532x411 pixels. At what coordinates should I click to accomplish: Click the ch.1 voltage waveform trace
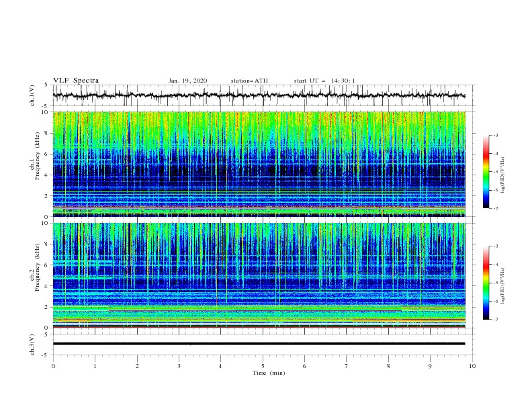click(259, 95)
